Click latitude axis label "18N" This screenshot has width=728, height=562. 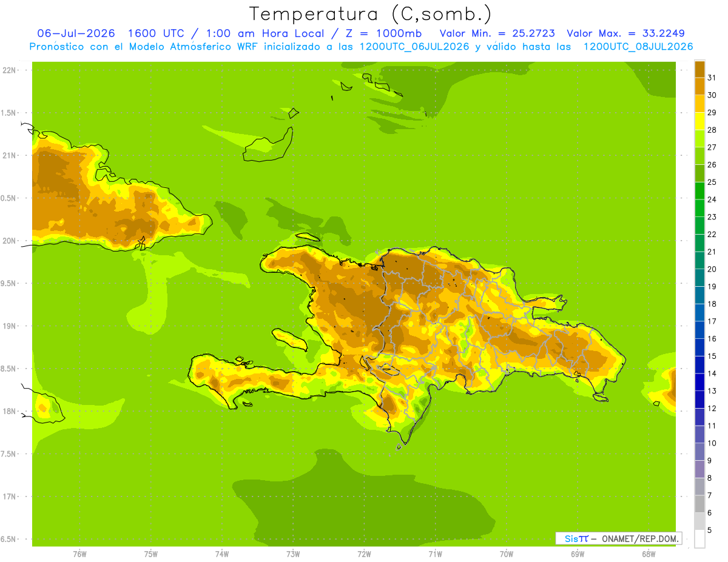pyautogui.click(x=9, y=411)
